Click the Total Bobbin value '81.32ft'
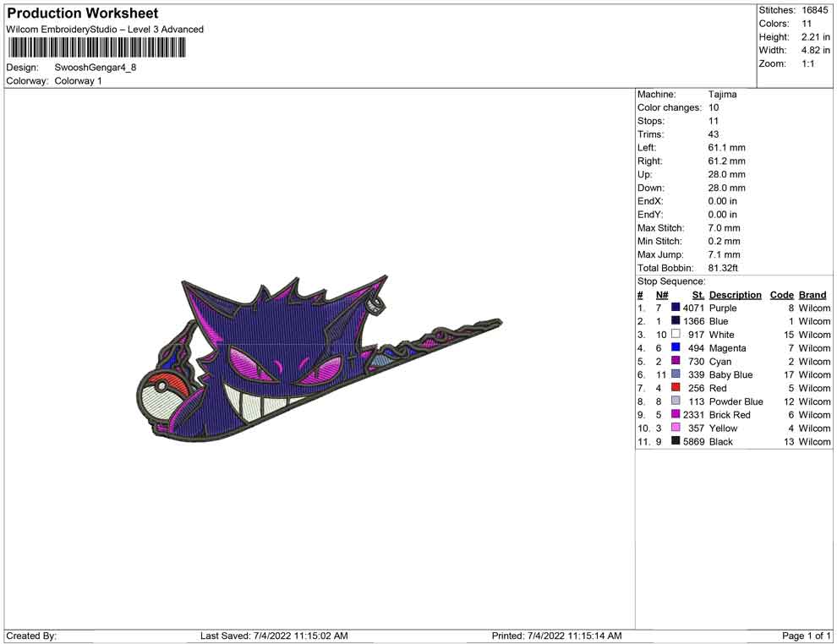 pyautogui.click(x=724, y=268)
